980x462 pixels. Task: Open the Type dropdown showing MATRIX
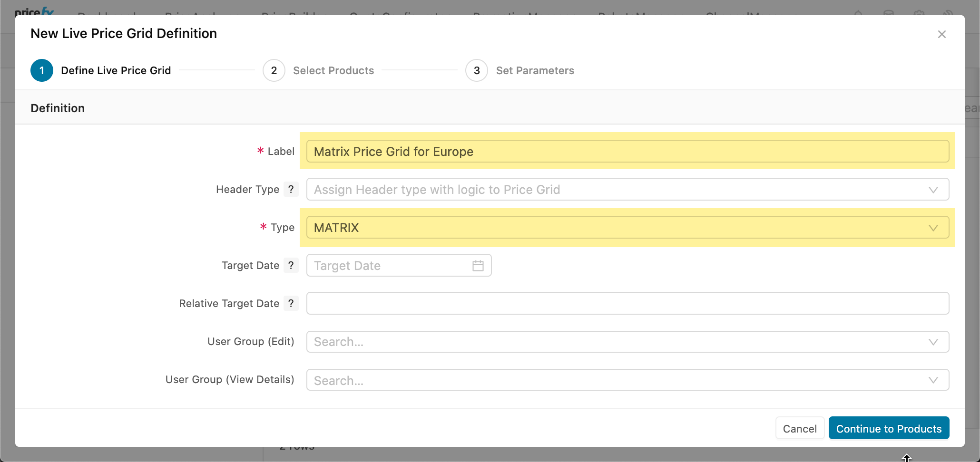tap(933, 228)
